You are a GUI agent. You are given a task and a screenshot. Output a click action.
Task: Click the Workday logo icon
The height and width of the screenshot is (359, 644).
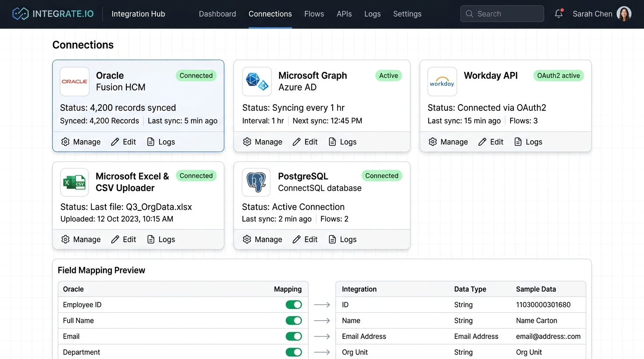[442, 81]
